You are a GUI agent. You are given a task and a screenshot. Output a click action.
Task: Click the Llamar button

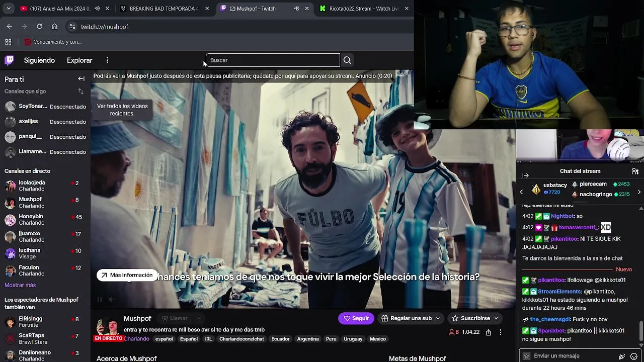click(x=175, y=318)
